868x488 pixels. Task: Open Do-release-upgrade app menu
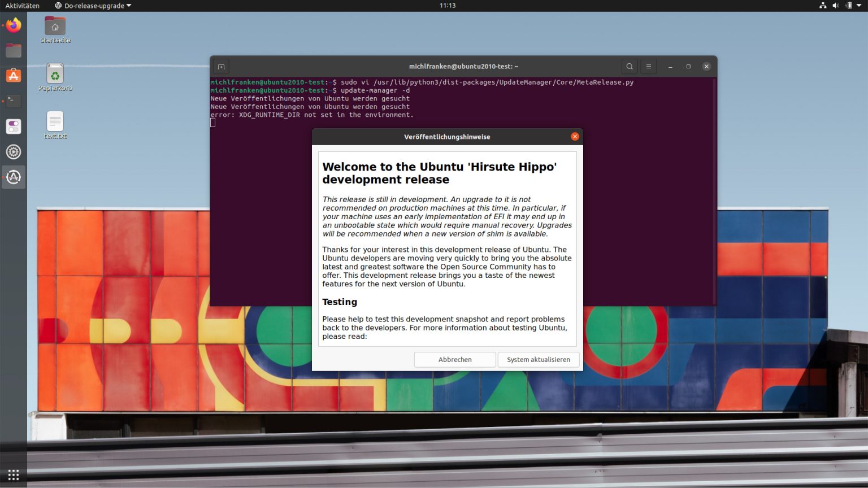click(x=93, y=6)
